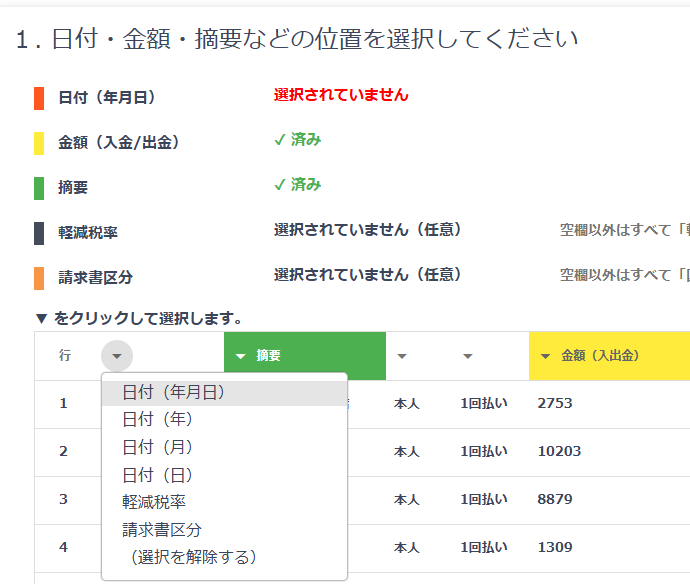Viewport: 690px width, 584px height.
Task: Click the ▼をクリックして選択します instruction text
Action: pyautogui.click(x=139, y=318)
